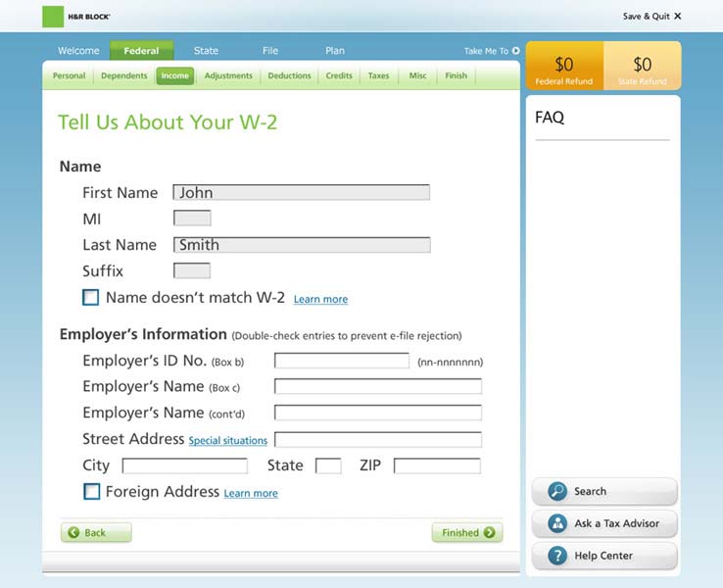Click the Help Center label
723x588 pixels.
[x=603, y=556]
